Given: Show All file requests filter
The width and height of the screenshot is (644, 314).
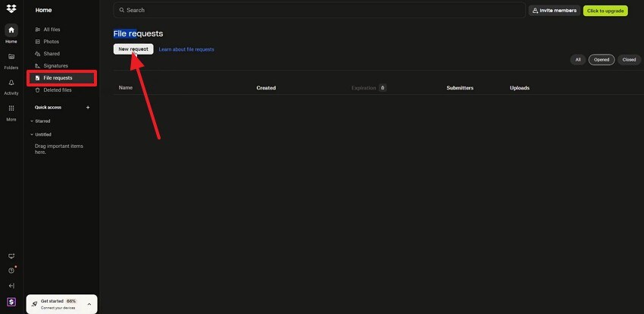Looking at the screenshot, I should [x=578, y=60].
